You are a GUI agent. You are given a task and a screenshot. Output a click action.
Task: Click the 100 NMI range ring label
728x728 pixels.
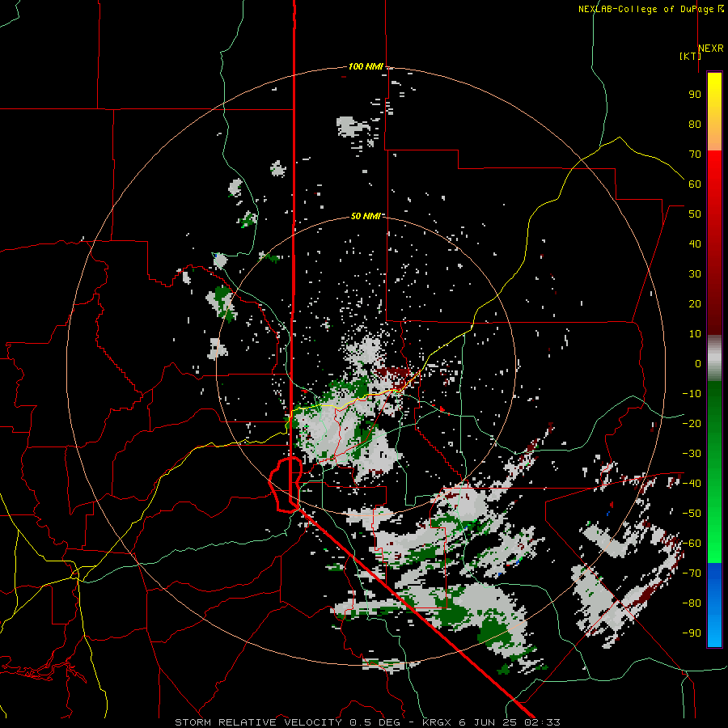(366, 66)
